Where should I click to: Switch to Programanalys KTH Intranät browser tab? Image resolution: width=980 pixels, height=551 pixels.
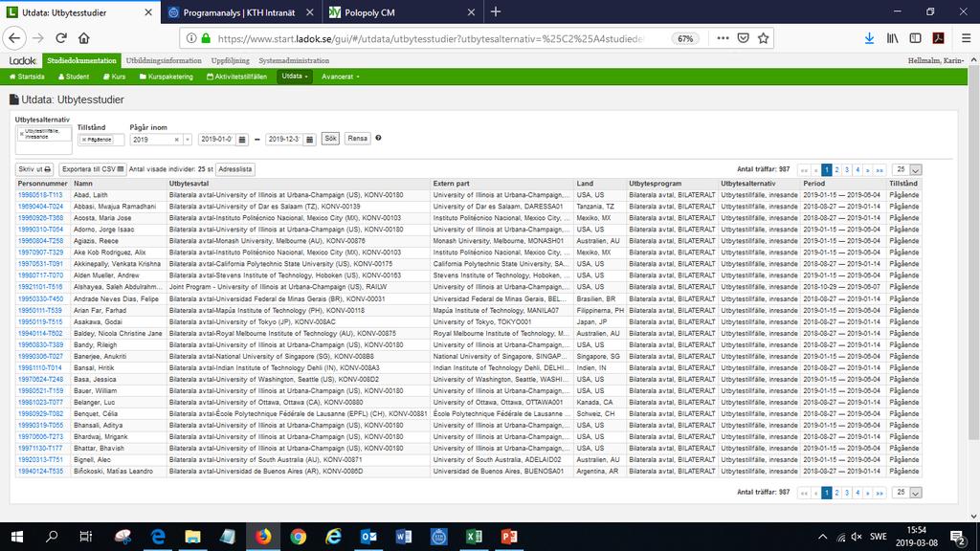[240, 11]
